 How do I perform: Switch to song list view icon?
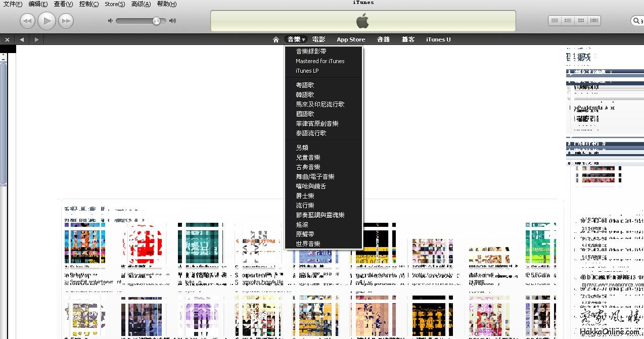(x=555, y=21)
